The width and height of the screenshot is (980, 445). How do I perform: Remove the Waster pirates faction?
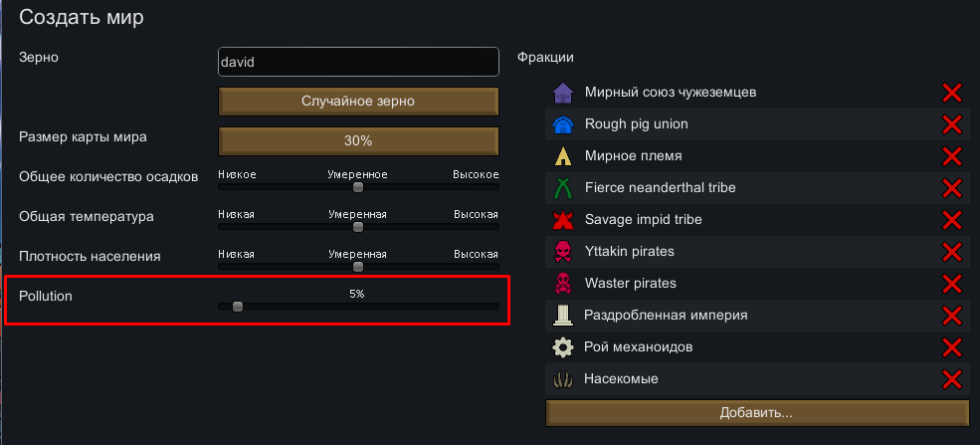point(952,284)
